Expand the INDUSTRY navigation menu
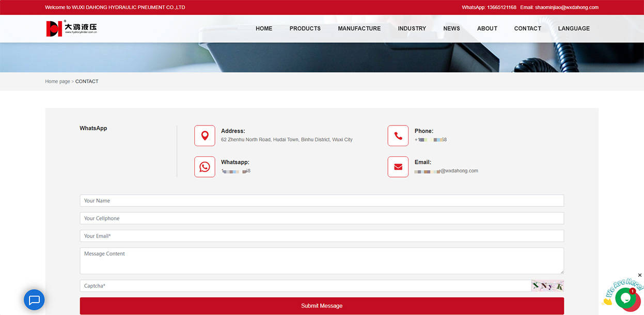 (x=412, y=28)
